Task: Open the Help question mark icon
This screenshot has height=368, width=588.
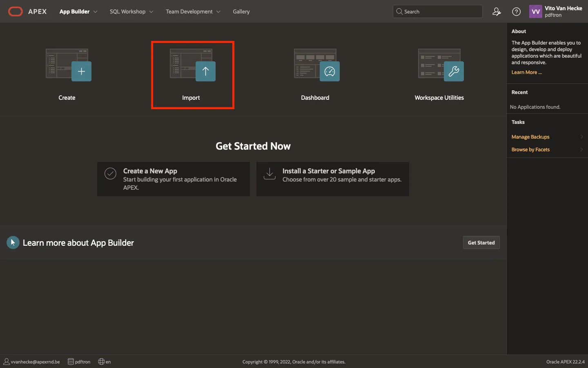Action: coord(516,12)
